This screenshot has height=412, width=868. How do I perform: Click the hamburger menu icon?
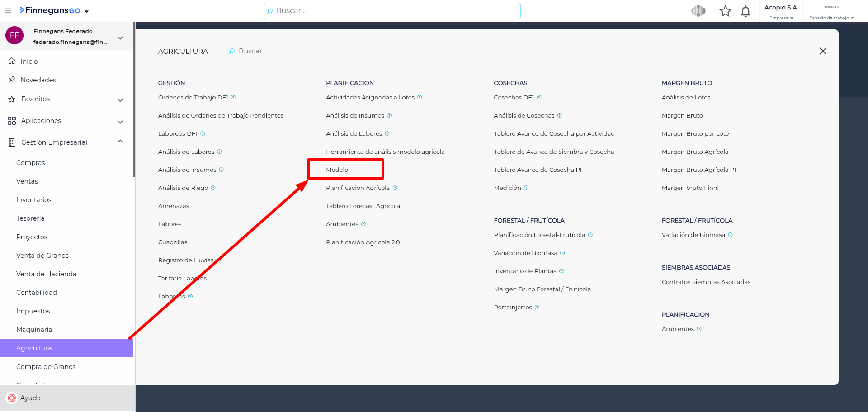pos(8,10)
